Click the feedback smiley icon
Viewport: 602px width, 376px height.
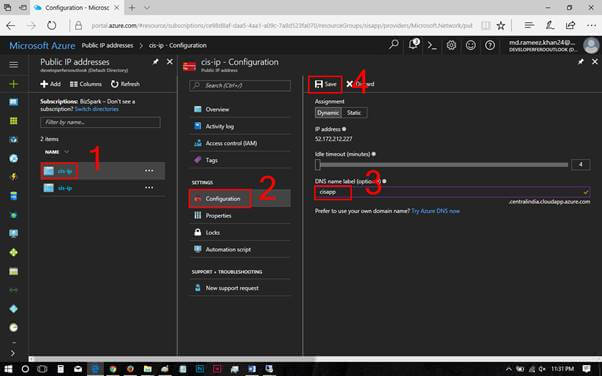(x=471, y=45)
